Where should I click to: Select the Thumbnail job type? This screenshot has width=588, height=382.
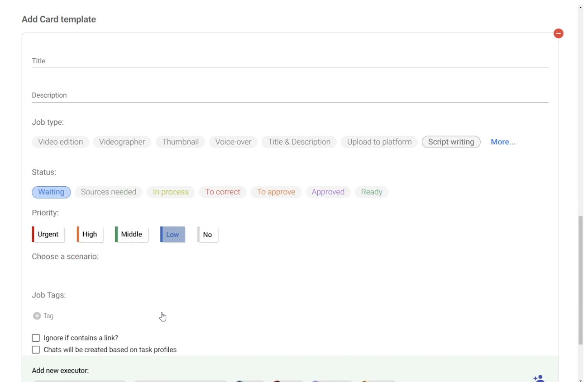[180, 142]
